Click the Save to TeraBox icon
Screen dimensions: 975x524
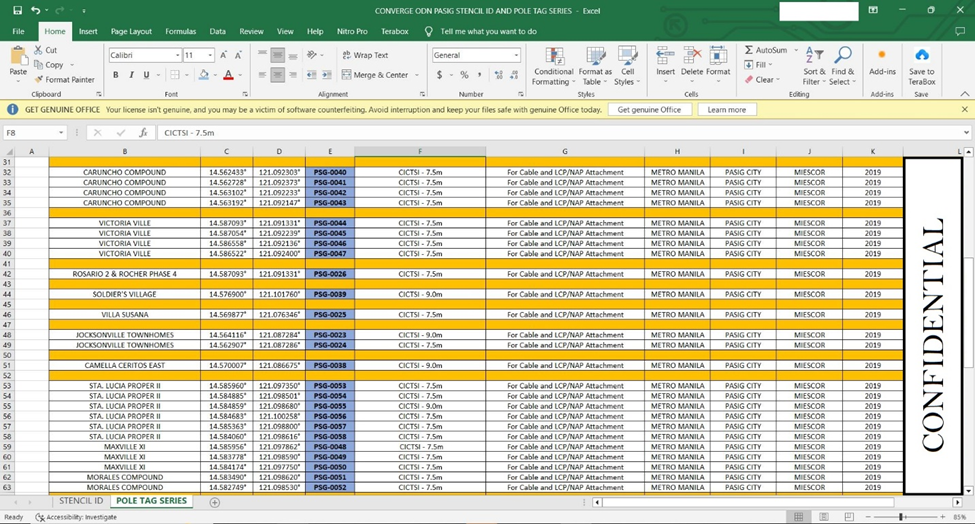click(921, 56)
